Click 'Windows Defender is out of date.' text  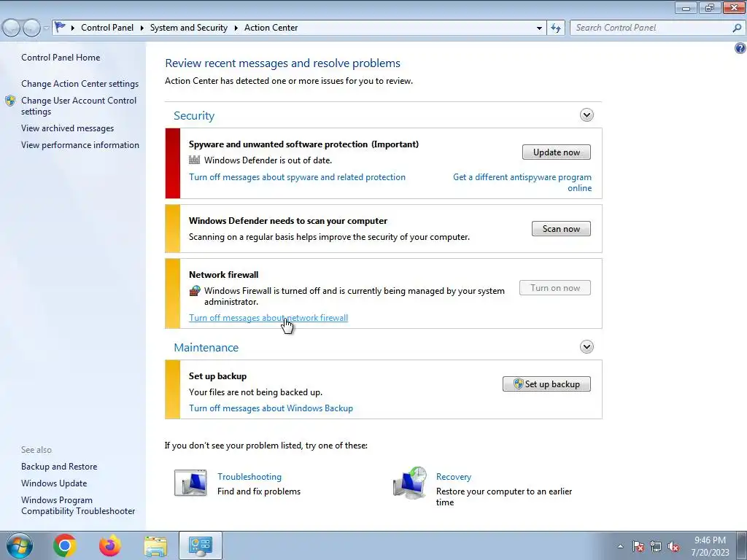pos(268,160)
